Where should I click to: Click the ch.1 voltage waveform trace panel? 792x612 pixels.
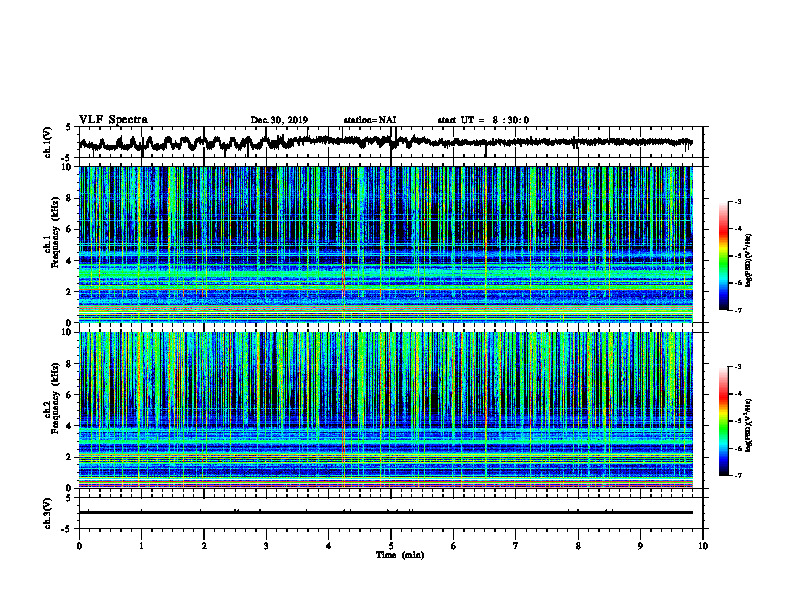click(391, 142)
